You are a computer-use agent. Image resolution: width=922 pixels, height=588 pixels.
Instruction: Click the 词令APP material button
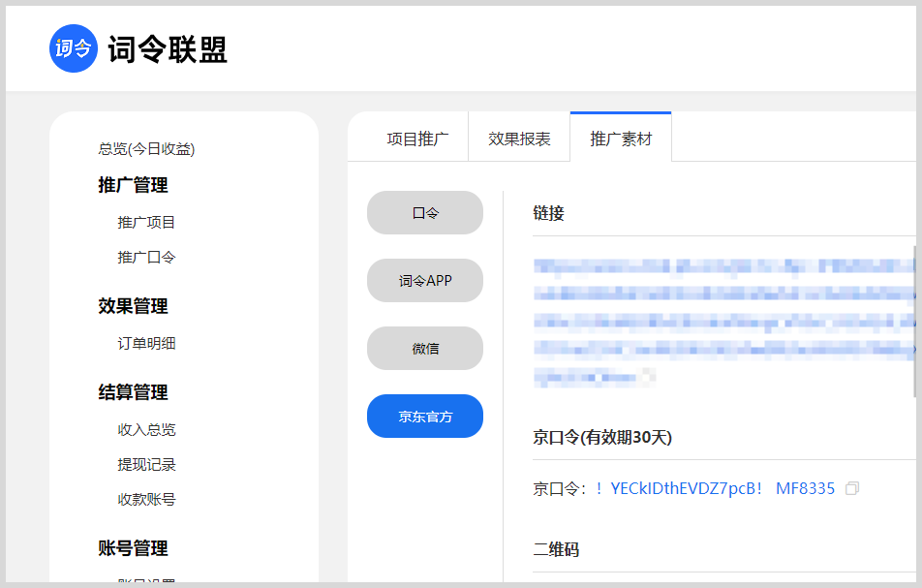point(424,280)
